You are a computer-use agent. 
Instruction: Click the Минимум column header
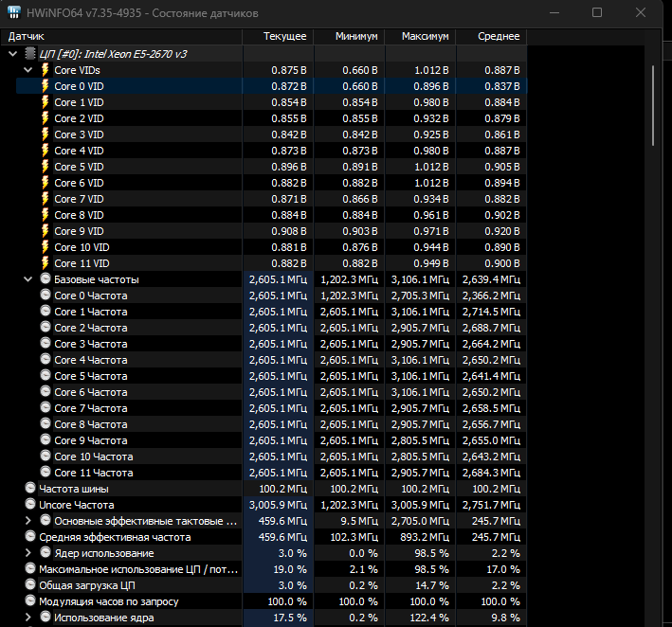349,36
